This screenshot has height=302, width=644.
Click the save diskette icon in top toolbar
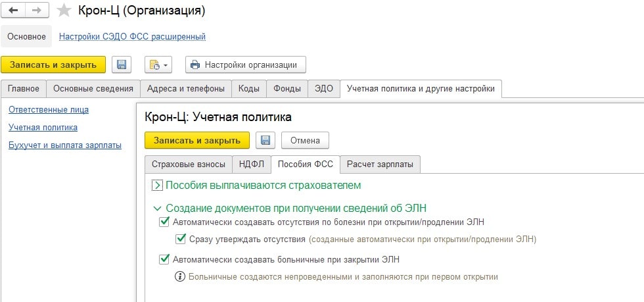click(122, 64)
